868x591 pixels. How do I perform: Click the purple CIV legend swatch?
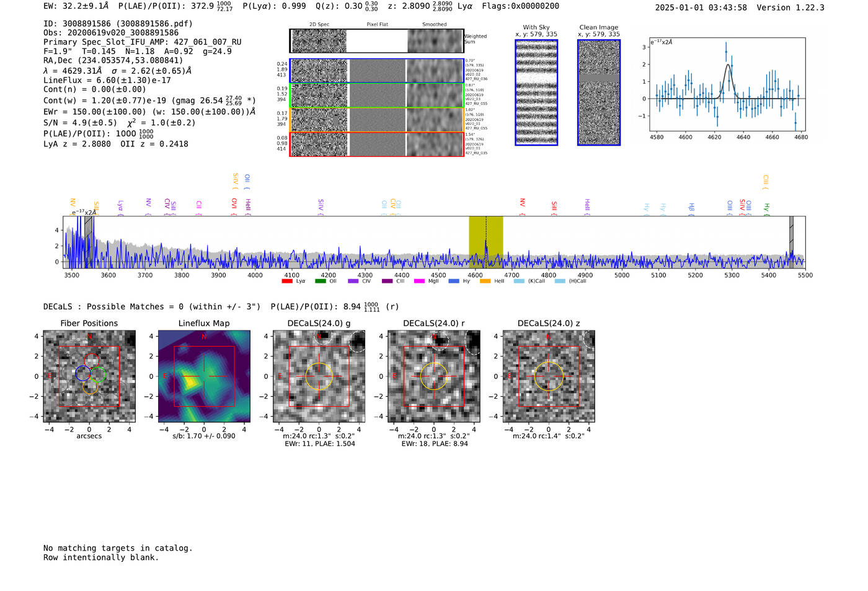click(353, 282)
